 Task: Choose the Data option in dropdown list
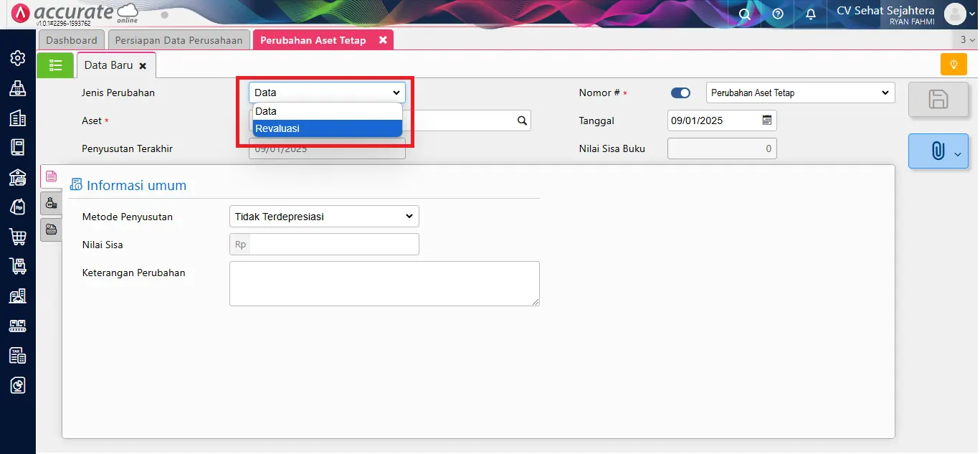[x=327, y=111]
